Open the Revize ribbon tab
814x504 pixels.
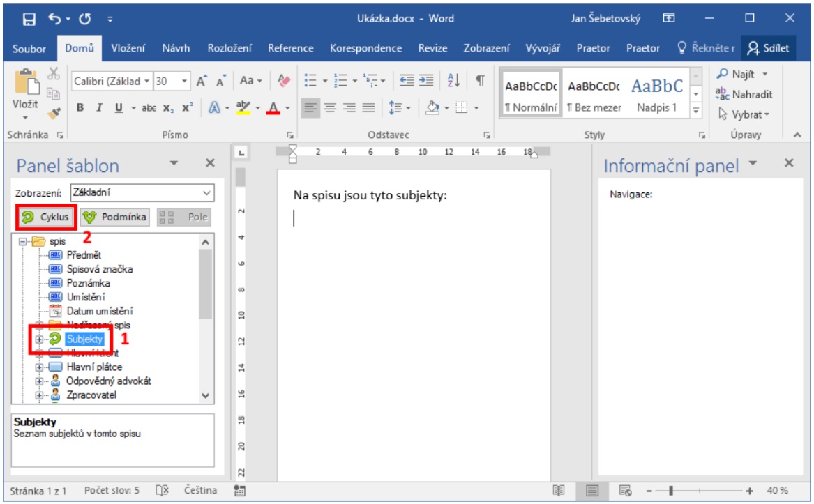point(432,48)
